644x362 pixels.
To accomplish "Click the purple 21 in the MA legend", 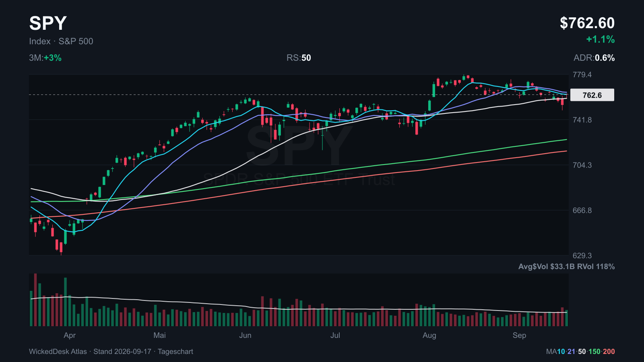I will [572, 352].
